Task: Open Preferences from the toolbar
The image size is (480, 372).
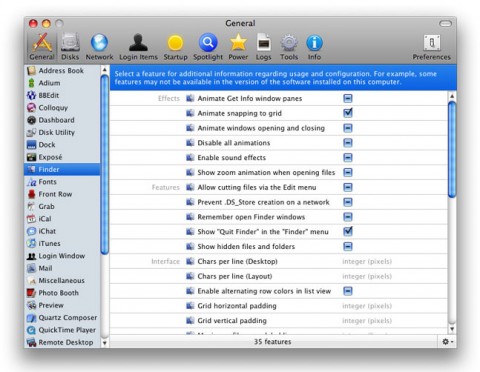Action: pos(431,47)
